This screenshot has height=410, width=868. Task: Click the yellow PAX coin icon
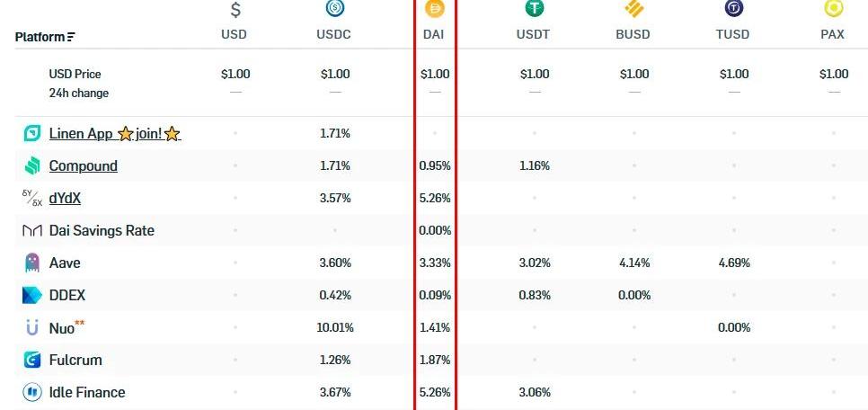click(834, 9)
